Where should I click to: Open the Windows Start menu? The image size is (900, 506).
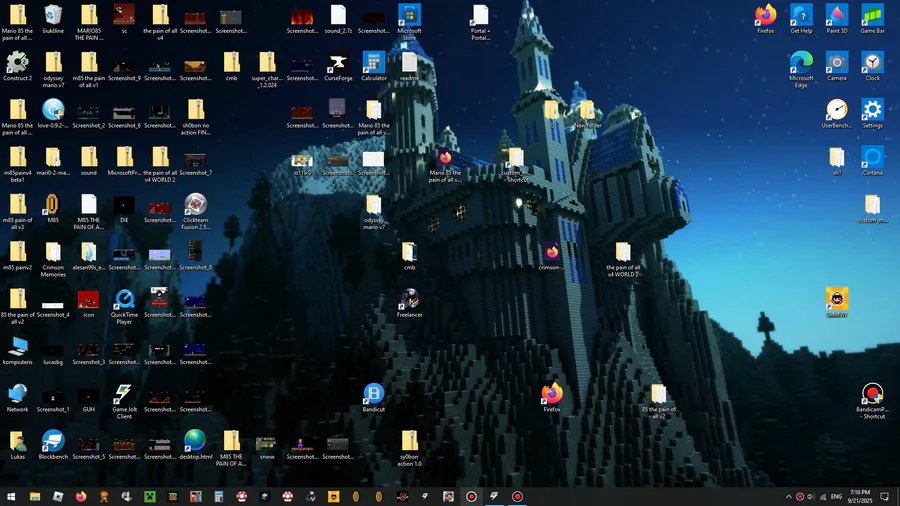(11, 496)
